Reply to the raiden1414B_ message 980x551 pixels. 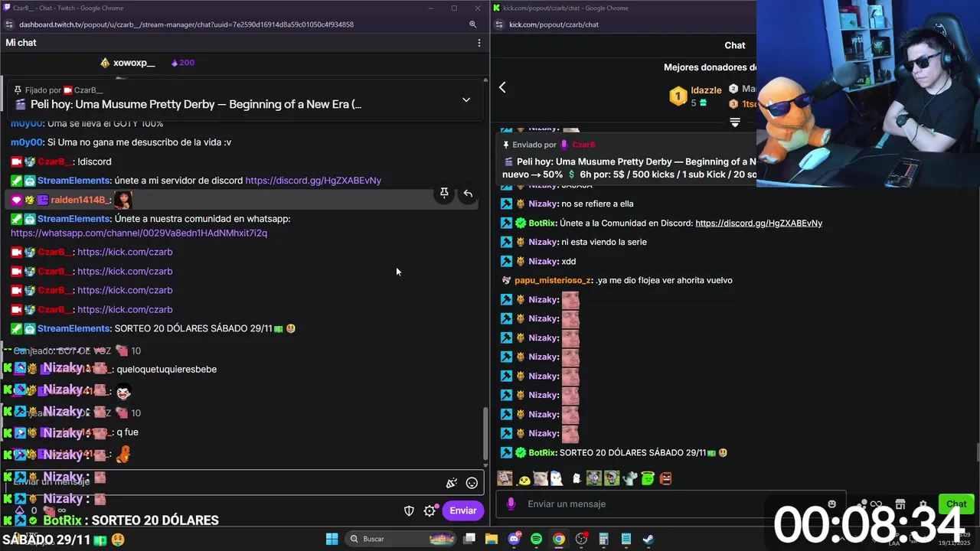468,194
